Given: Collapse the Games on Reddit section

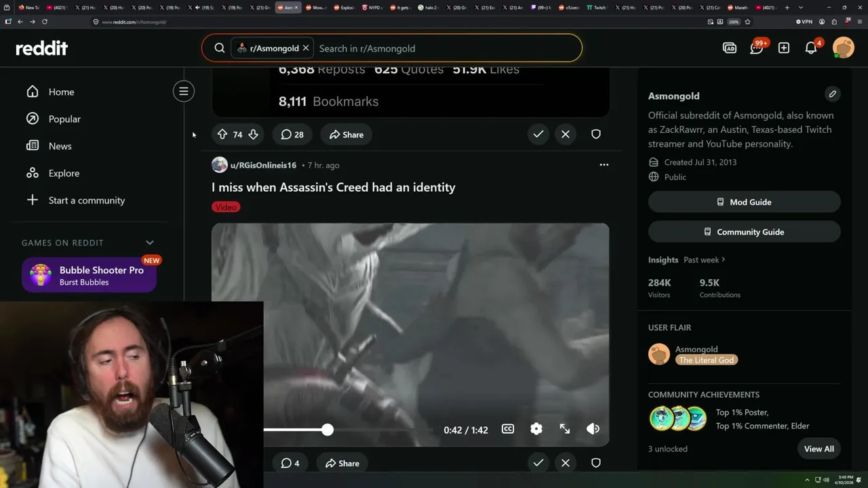Looking at the screenshot, I should point(150,243).
